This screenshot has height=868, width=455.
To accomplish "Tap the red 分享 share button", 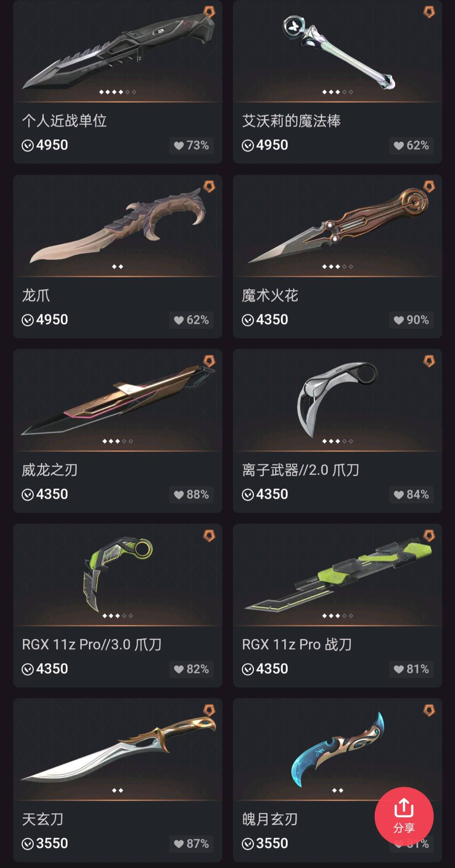I will pos(404,816).
